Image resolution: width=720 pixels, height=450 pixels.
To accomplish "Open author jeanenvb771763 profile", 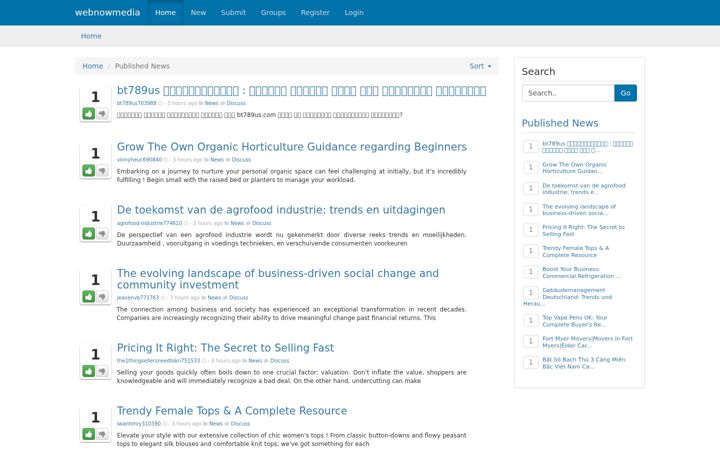I will pos(138,298).
